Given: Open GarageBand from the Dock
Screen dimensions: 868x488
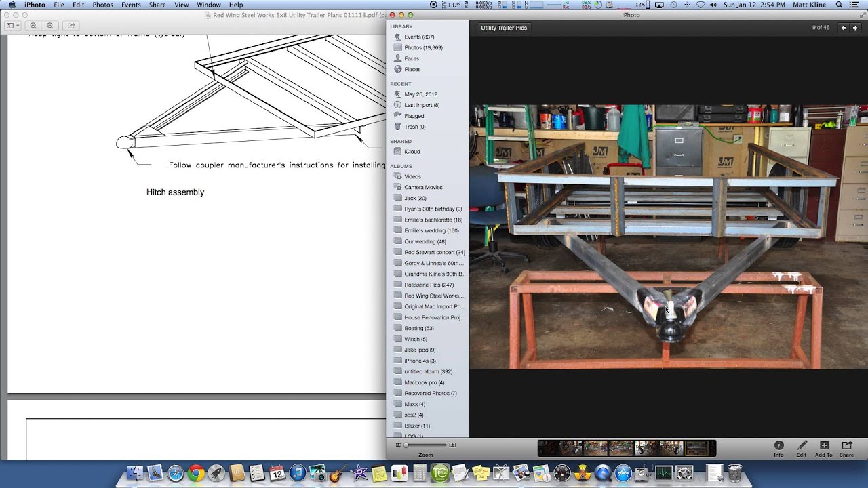Looking at the screenshot, I should [337, 472].
